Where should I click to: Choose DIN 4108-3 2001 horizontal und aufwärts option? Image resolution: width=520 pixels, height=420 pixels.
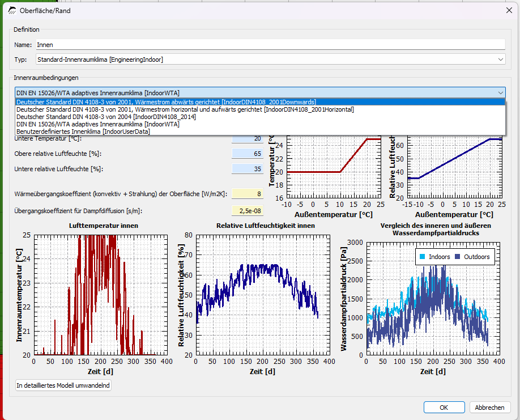pyautogui.click(x=260, y=109)
